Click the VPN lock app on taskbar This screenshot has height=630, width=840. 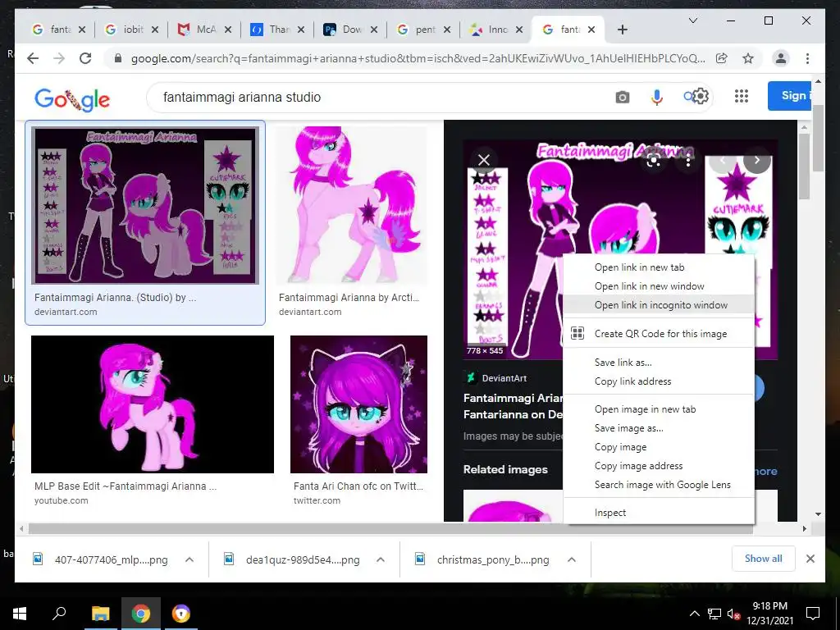pos(181,614)
